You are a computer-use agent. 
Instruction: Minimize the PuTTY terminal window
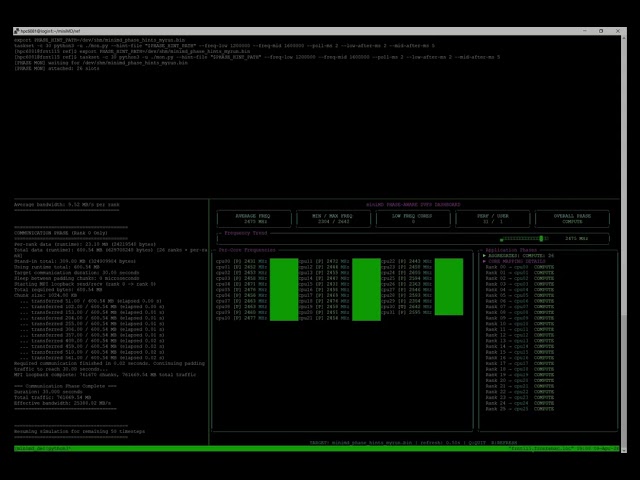tap(584, 31)
